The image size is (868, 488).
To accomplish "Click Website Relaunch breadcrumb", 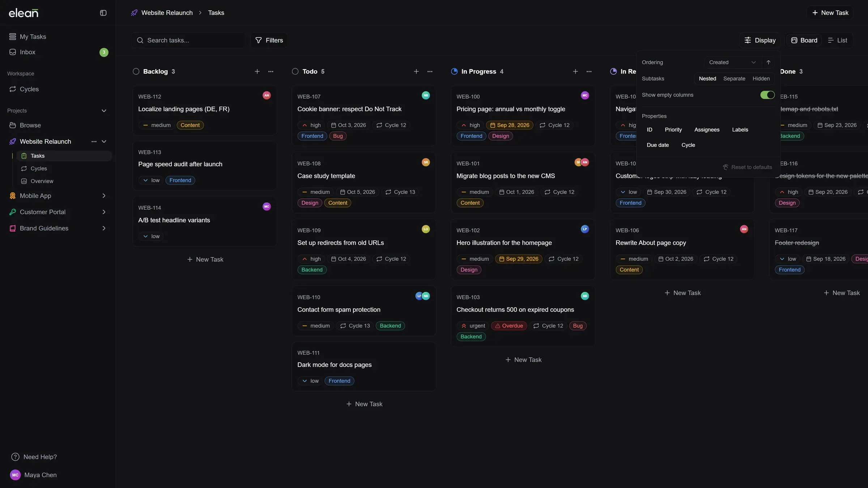I will (x=167, y=13).
